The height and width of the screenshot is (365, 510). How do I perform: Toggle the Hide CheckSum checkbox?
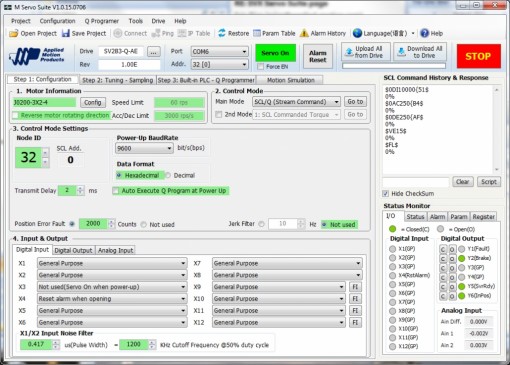pos(386,194)
